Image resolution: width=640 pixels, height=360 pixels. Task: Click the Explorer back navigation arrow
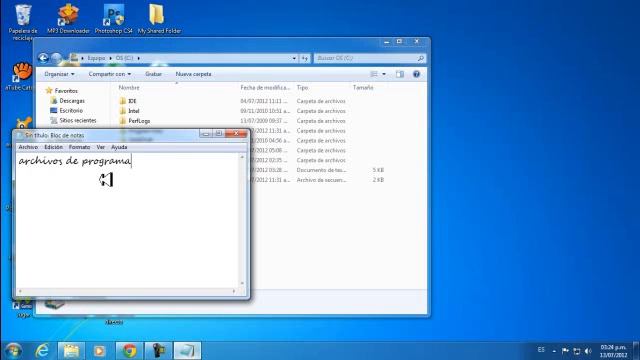43,58
